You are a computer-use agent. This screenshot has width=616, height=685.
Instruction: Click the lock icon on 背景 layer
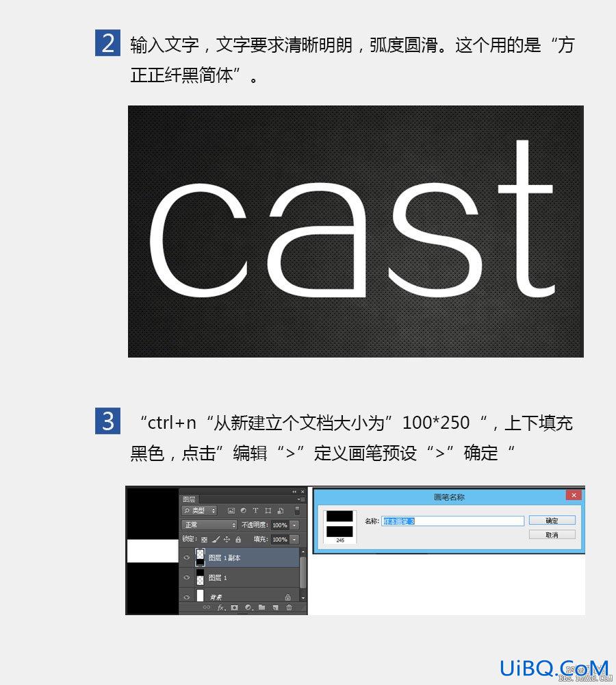click(287, 597)
